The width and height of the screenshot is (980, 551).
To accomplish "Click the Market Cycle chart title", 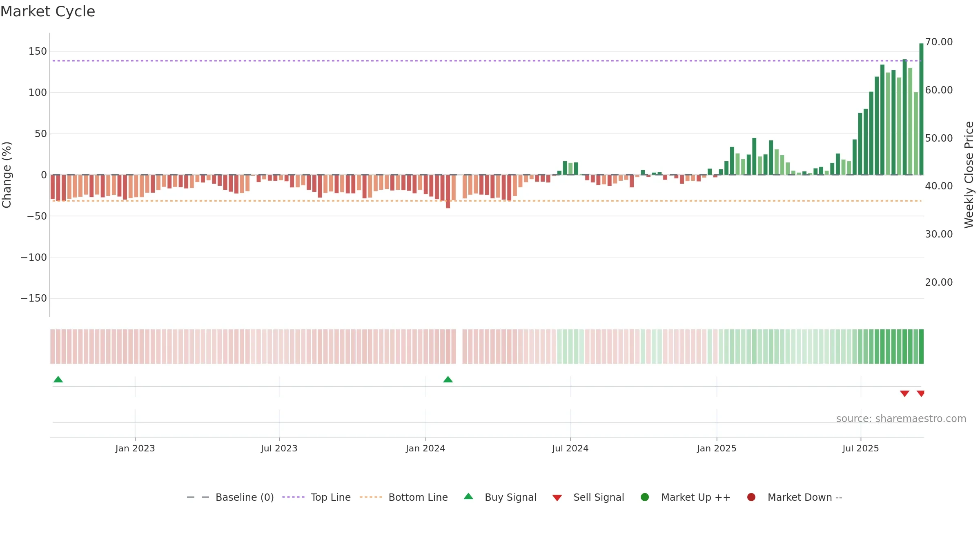I will (x=48, y=11).
